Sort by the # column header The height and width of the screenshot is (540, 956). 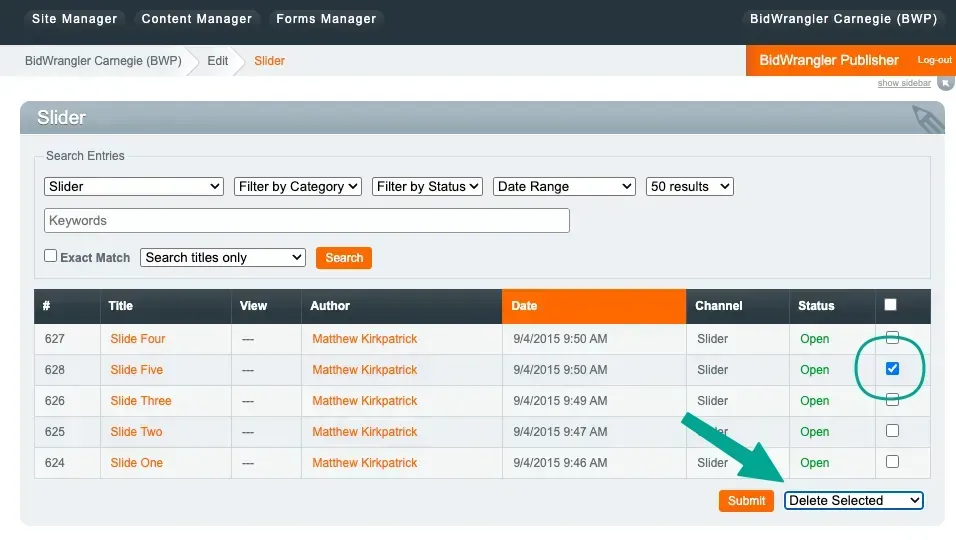[x=67, y=306]
